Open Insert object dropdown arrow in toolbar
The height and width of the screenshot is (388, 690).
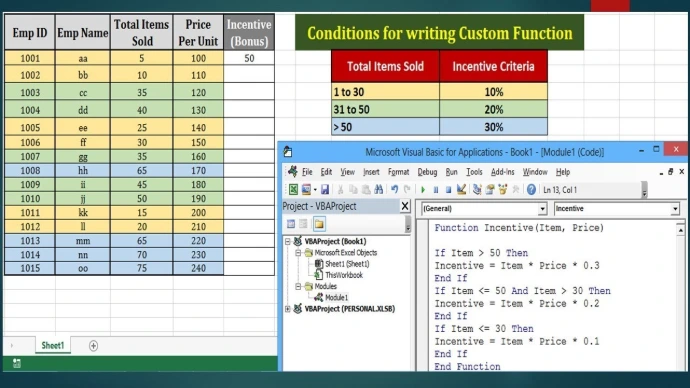[315, 190]
